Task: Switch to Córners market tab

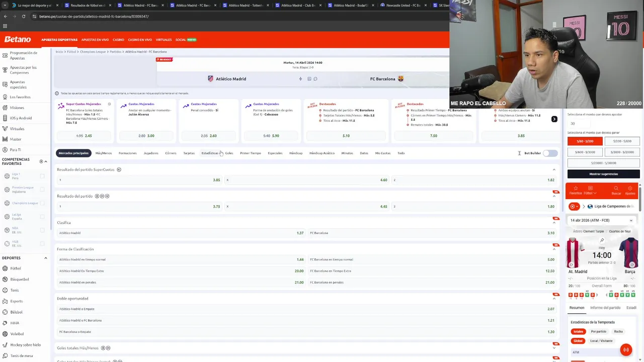Action: tap(171, 153)
